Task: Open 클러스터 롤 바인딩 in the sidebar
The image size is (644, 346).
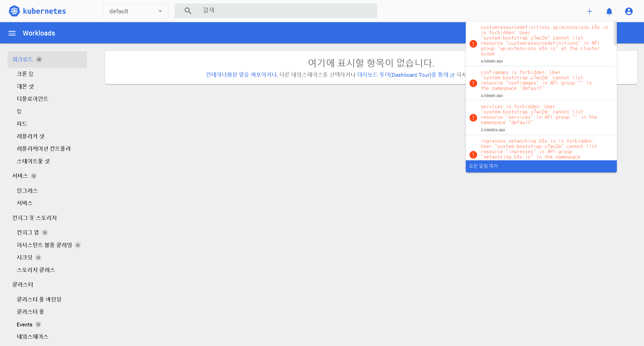Action: pos(39,299)
